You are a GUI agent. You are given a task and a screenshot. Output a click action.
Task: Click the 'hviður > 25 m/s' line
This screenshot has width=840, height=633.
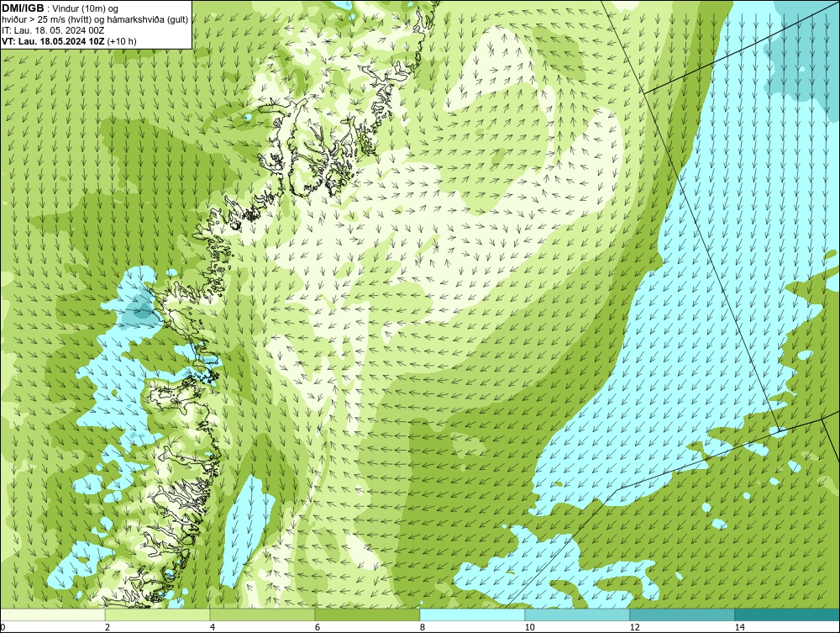click(95, 20)
